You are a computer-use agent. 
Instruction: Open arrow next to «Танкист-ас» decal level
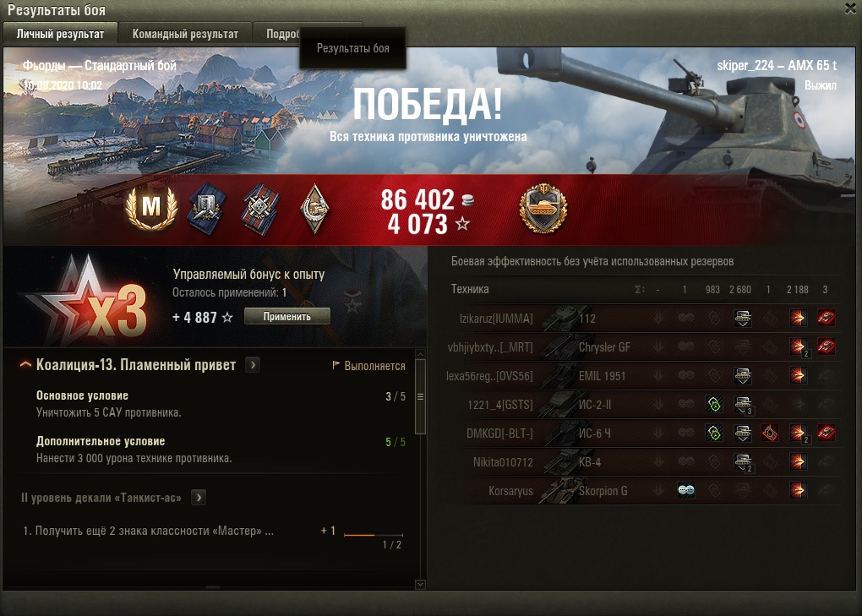point(199,498)
